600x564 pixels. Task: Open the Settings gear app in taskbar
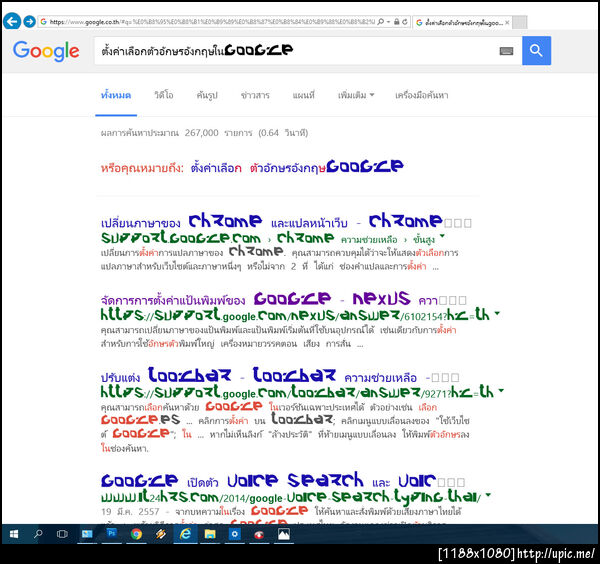click(235, 534)
